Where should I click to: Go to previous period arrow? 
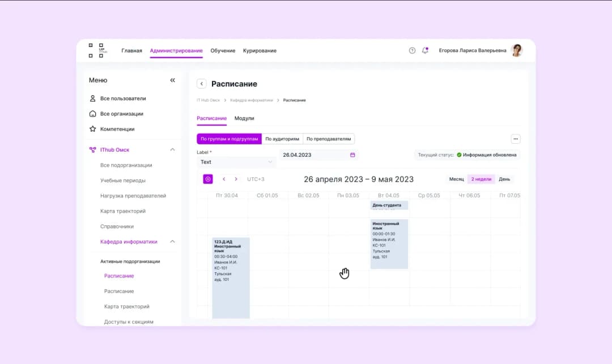pyautogui.click(x=224, y=179)
